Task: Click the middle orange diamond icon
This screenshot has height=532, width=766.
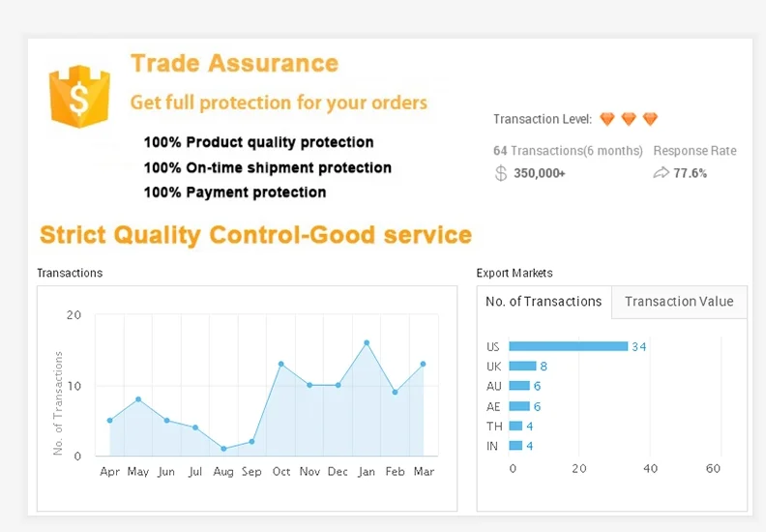Action: coord(629,119)
